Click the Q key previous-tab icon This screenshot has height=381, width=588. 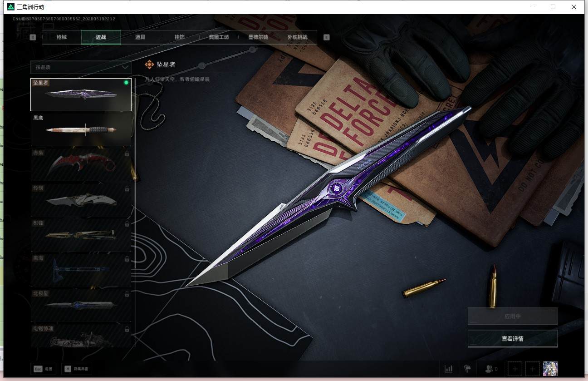click(x=33, y=37)
